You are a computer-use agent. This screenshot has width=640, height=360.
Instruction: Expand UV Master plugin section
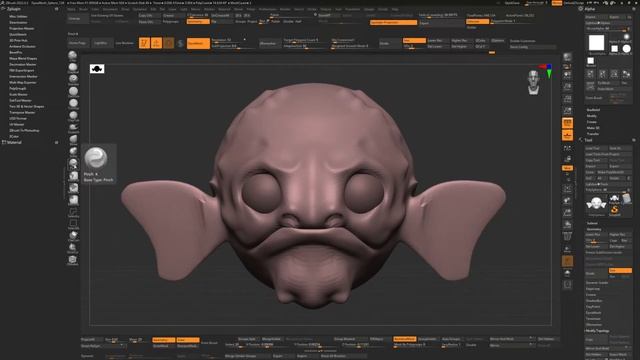pyautogui.click(x=16, y=124)
